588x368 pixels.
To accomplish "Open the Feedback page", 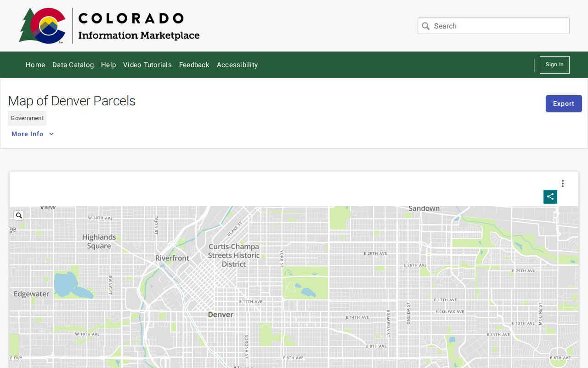I will [194, 65].
